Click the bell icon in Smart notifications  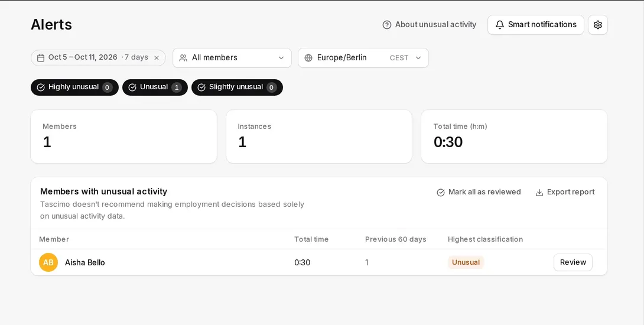499,25
